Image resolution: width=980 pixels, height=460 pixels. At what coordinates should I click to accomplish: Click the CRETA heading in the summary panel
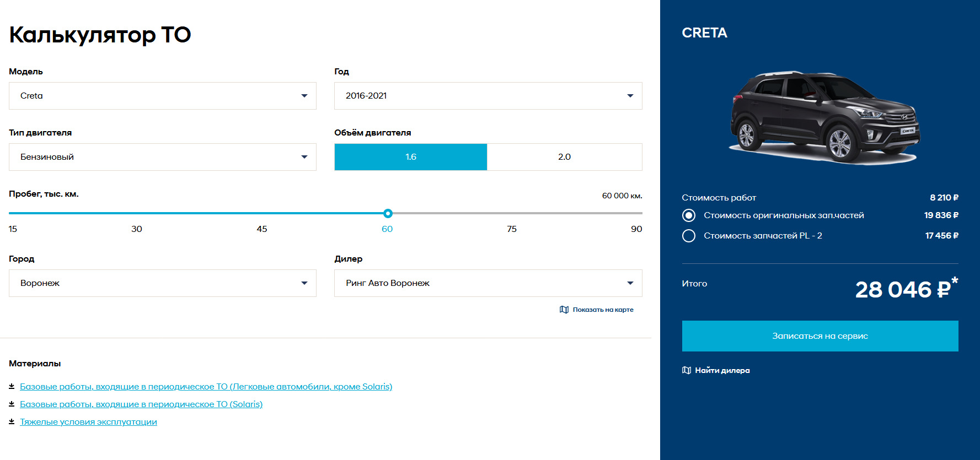[x=704, y=33]
